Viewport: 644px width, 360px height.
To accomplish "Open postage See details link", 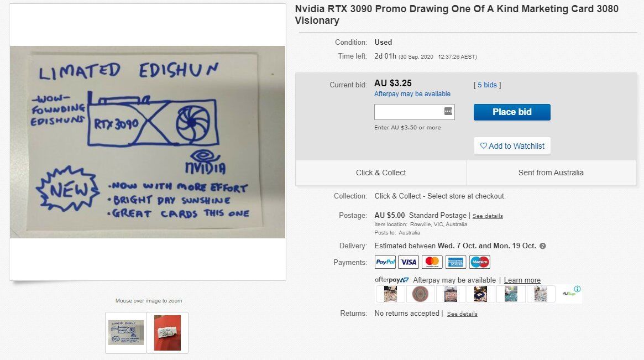I will pyautogui.click(x=488, y=216).
